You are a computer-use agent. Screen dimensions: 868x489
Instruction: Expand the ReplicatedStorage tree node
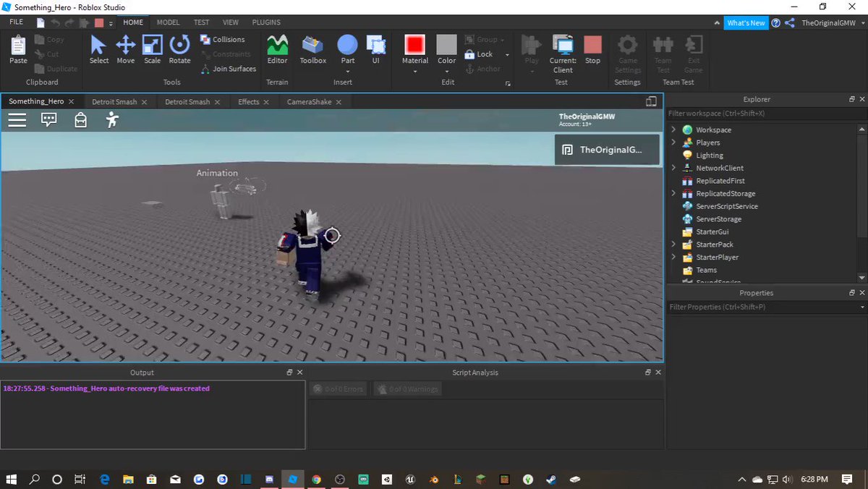[x=673, y=194]
